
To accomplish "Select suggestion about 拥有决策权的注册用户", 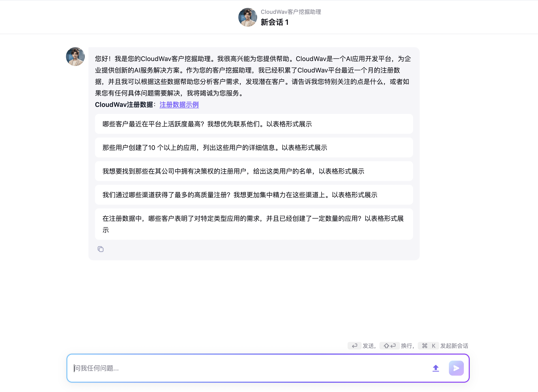I will (254, 171).
